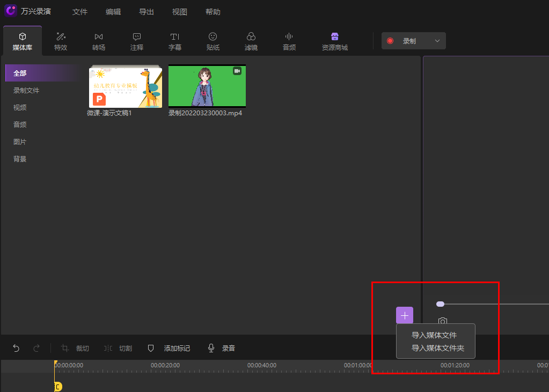Open the 滤镜 filters panel
549x392 pixels.
point(251,41)
